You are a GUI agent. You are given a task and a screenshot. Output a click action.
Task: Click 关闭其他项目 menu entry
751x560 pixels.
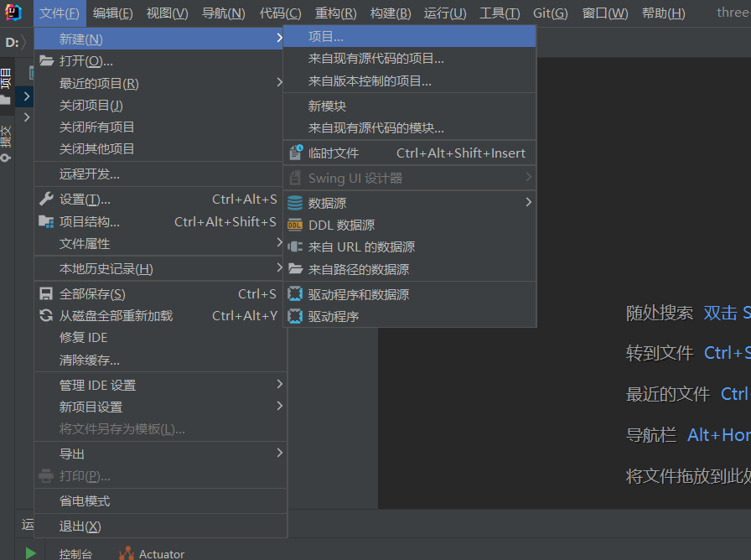(x=159, y=148)
